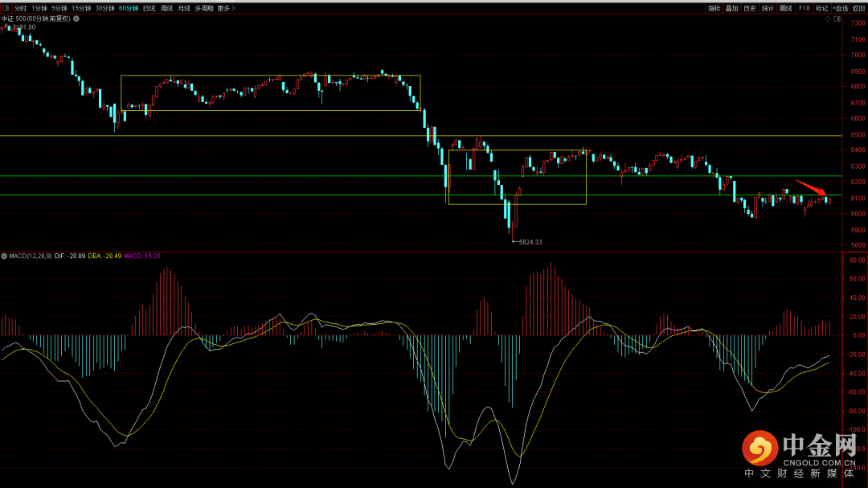Add to watchlist with +自选

point(841,8)
